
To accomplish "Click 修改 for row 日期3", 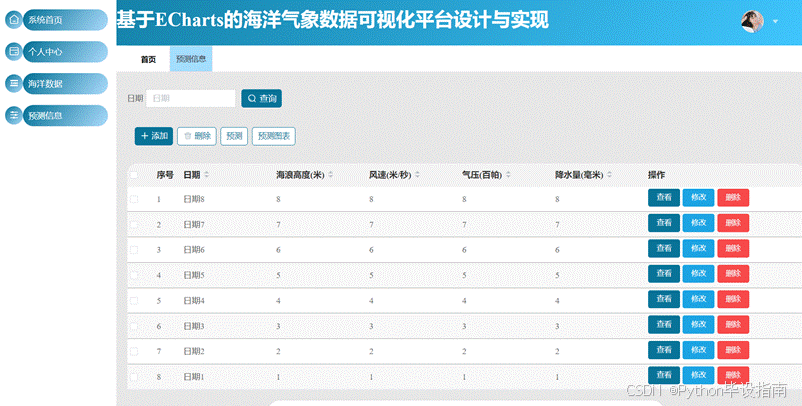I will click(698, 324).
